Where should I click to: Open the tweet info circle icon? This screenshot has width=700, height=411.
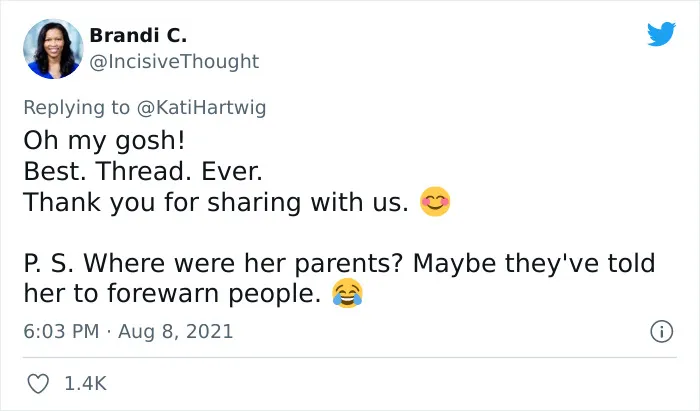[x=661, y=332]
